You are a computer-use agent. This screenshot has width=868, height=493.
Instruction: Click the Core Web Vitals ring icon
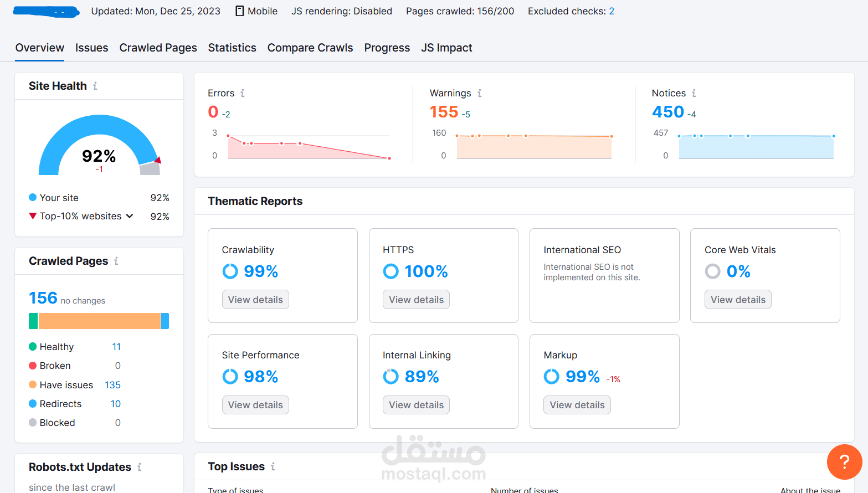click(712, 271)
